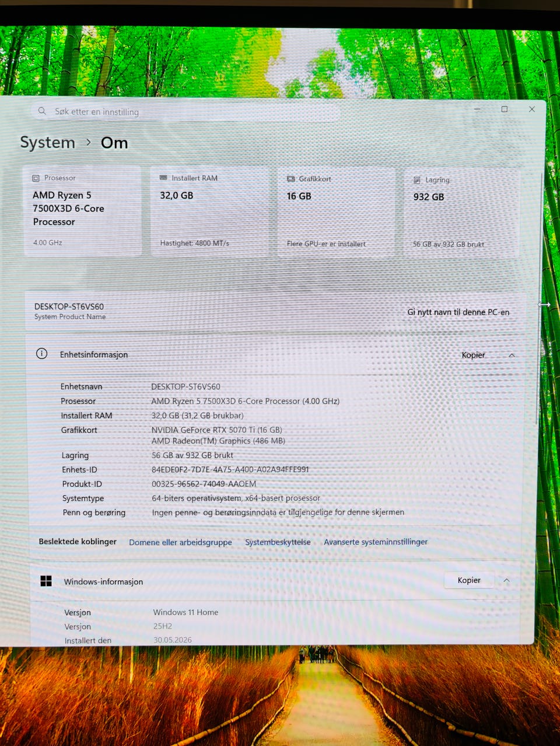Image resolution: width=560 pixels, height=746 pixels.
Task: Click the Lagring card icon
Action: point(416,180)
